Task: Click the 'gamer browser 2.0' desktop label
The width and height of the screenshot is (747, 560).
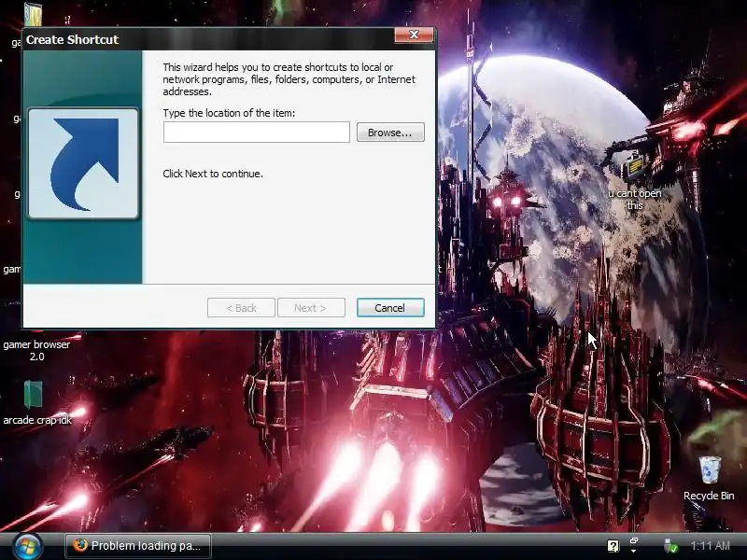Action: (x=36, y=351)
